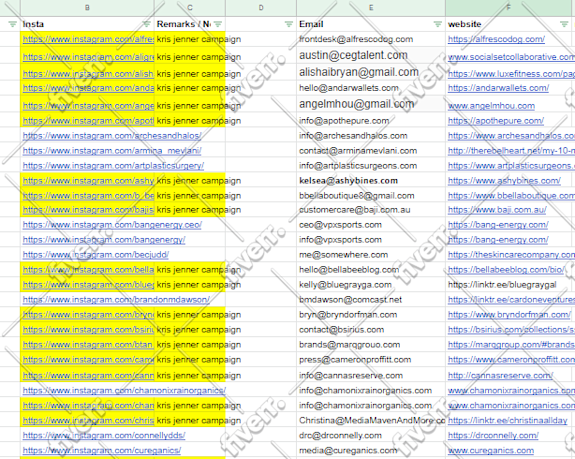Select the bryn@bryndorfman.com email cell
Screen dimensions: 575x459
[x=371, y=315]
